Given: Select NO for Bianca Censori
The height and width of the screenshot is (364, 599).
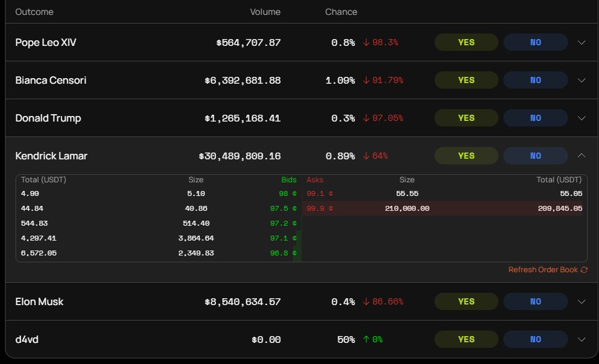Looking at the screenshot, I should (536, 81).
